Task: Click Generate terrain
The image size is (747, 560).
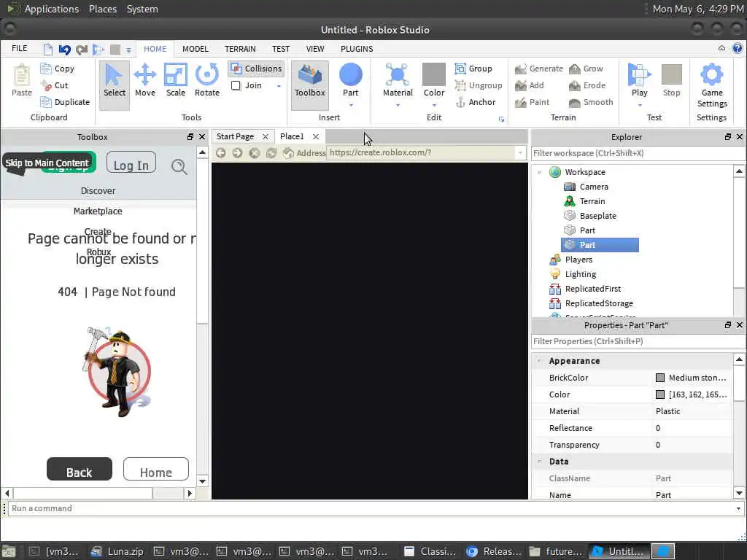Action: pos(539,69)
